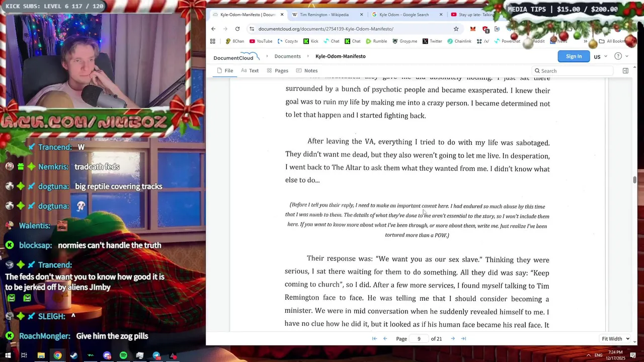Open the red shield extension icon
This screenshot has height=362, width=644.
(486, 29)
